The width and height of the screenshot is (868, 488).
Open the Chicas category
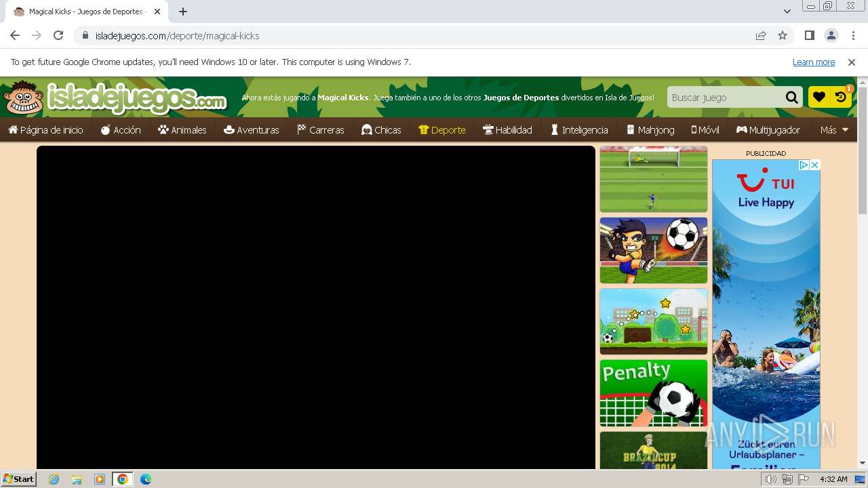point(381,129)
